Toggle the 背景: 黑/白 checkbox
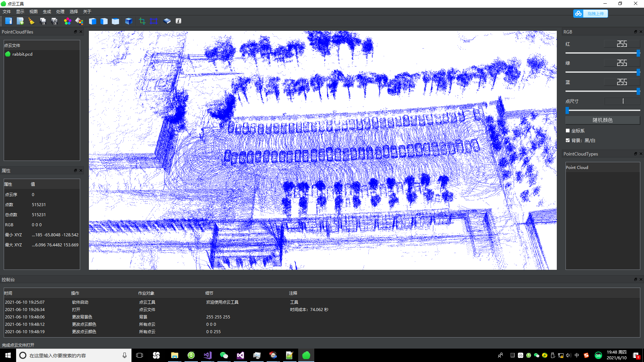 568,140
